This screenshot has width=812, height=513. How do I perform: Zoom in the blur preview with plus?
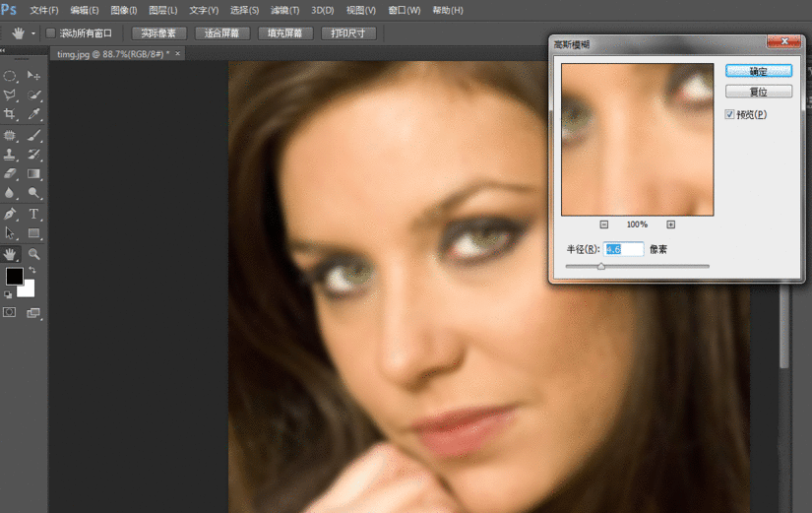pos(671,224)
